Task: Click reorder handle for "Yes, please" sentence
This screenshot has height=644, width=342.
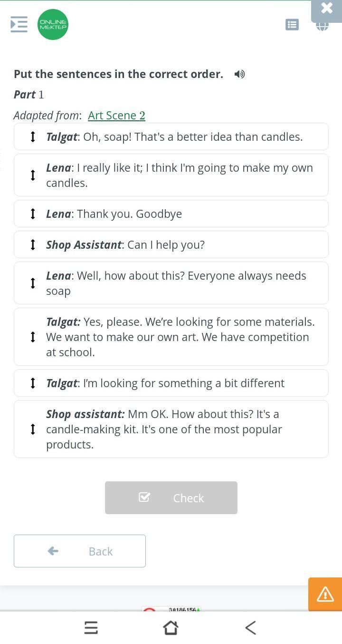Action: pyautogui.click(x=33, y=337)
